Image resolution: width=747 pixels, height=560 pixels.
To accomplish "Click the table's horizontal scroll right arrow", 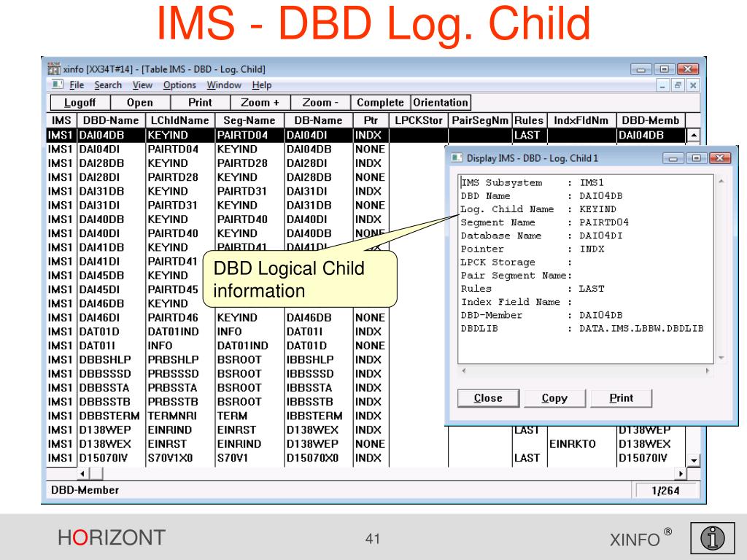I will [x=681, y=474].
